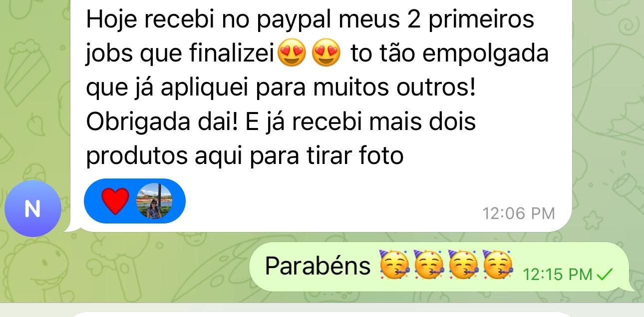This screenshot has height=317, width=644.
Task: Toggle the blue heart reaction pill
Action: (x=135, y=201)
